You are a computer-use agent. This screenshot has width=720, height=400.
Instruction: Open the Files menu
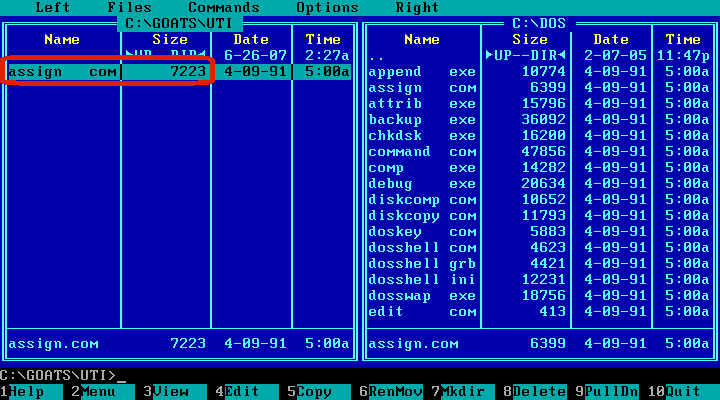coord(129,7)
